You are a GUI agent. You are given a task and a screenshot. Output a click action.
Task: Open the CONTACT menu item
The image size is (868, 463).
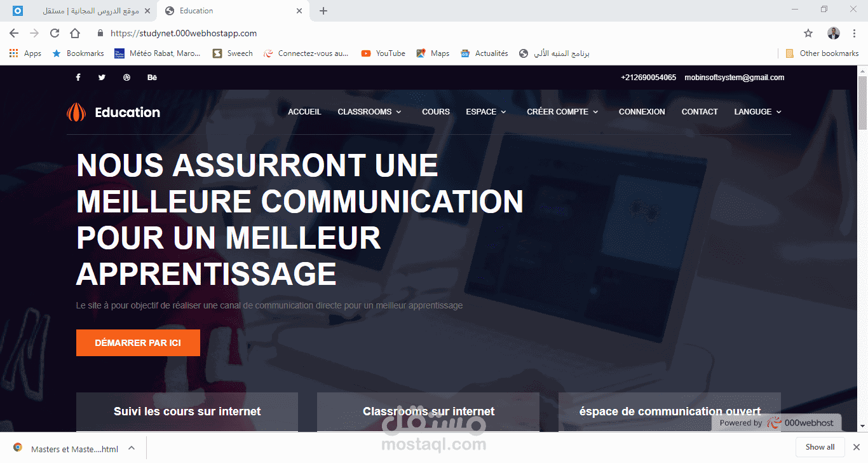[x=700, y=112]
